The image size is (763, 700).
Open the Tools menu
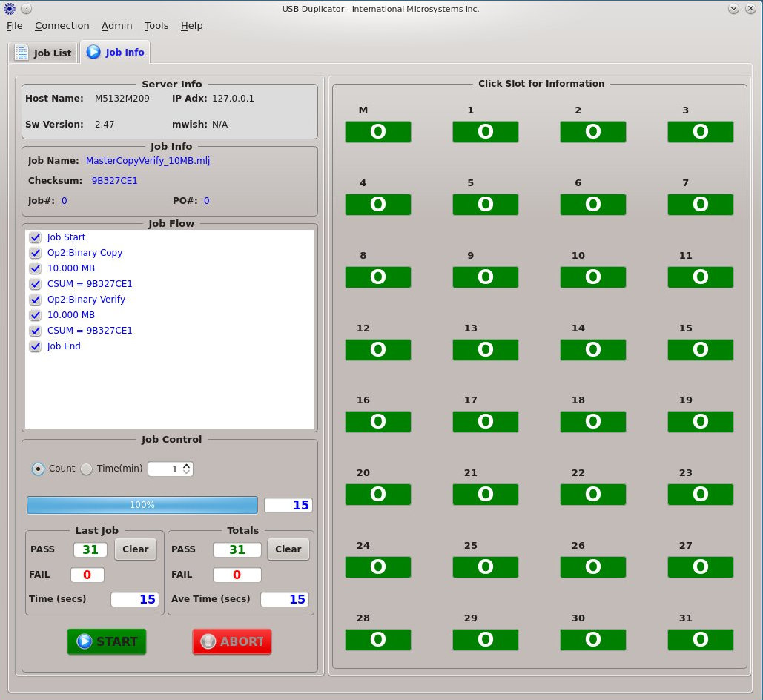coord(156,26)
